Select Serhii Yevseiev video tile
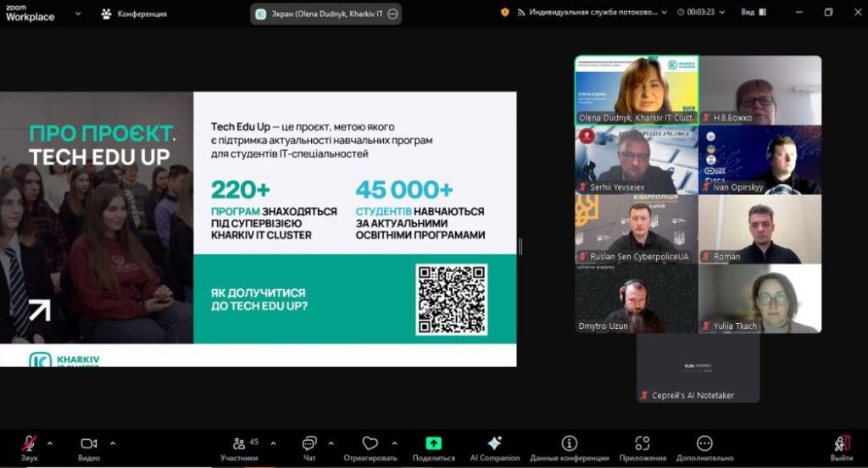 (637, 159)
